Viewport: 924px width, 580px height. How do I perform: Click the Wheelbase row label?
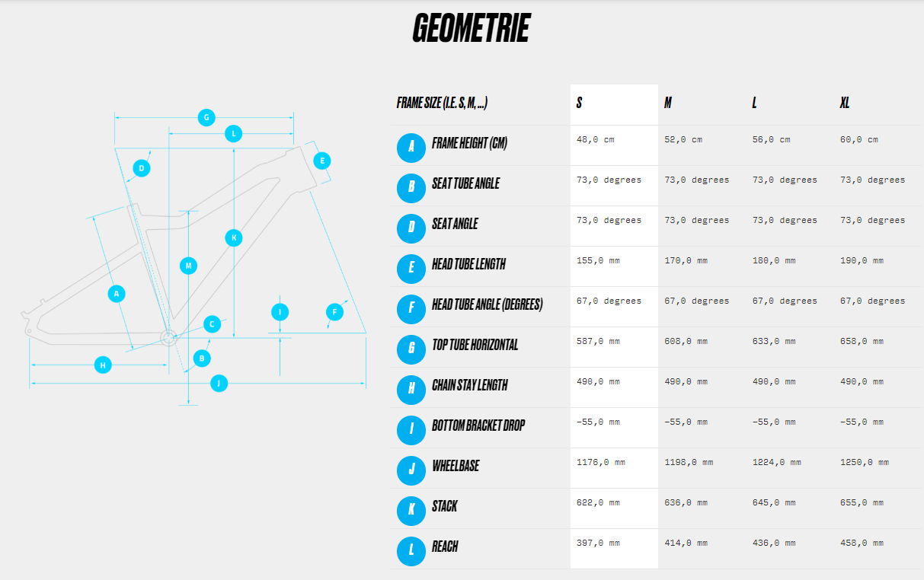[456, 466]
